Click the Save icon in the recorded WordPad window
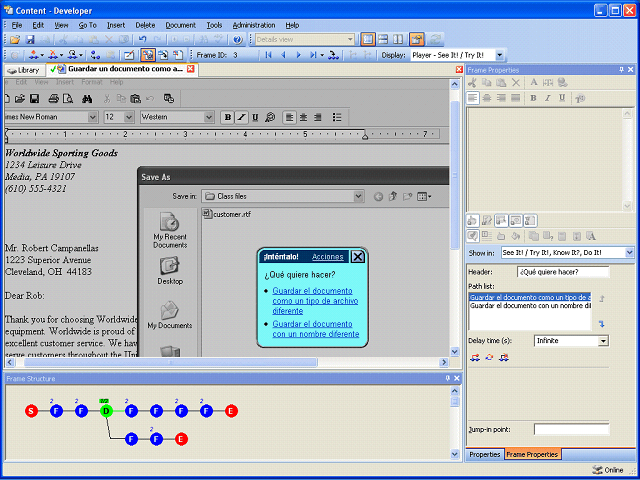The image size is (640, 480). click(x=34, y=98)
